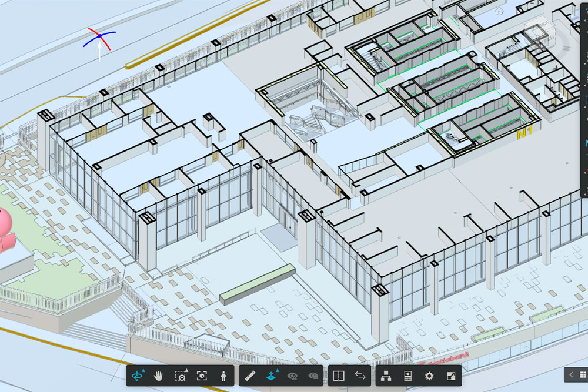Viewport: 588px width, 392px height.
Task: Toggle full screen mode
Action: (x=450, y=376)
